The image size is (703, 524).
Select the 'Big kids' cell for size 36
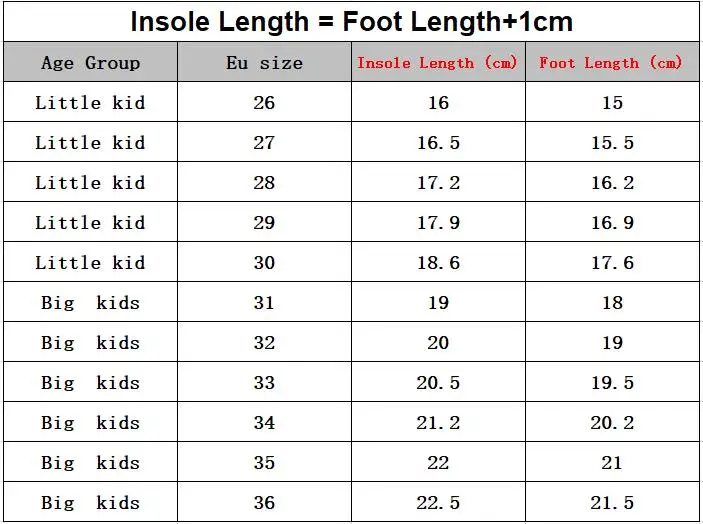pyautogui.click(x=90, y=503)
